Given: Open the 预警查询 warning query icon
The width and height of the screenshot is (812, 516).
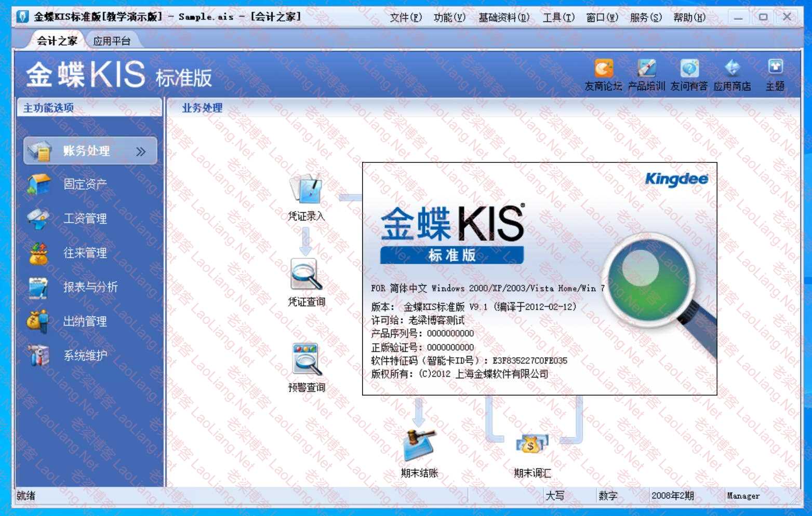Looking at the screenshot, I should [306, 361].
